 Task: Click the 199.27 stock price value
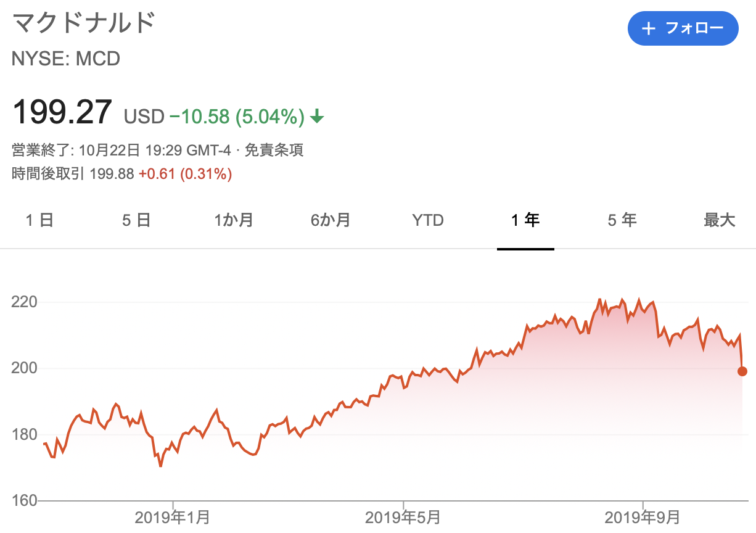(x=62, y=112)
